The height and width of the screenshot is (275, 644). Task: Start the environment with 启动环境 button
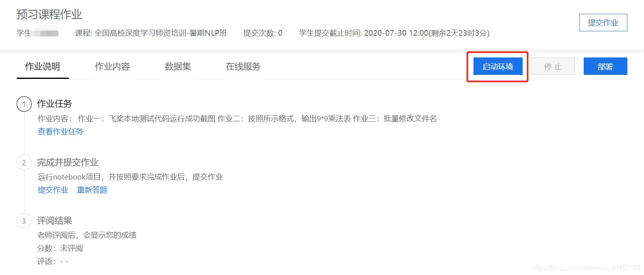[x=498, y=67]
